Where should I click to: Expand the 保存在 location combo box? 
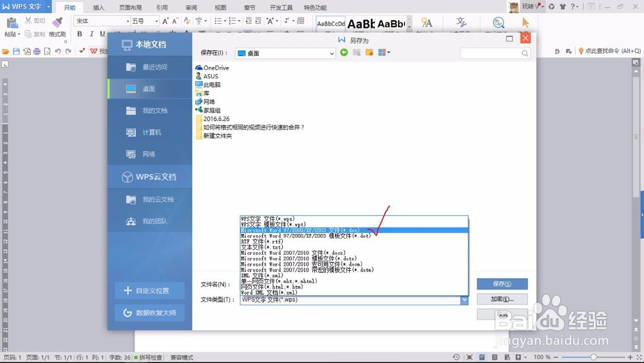(x=332, y=54)
